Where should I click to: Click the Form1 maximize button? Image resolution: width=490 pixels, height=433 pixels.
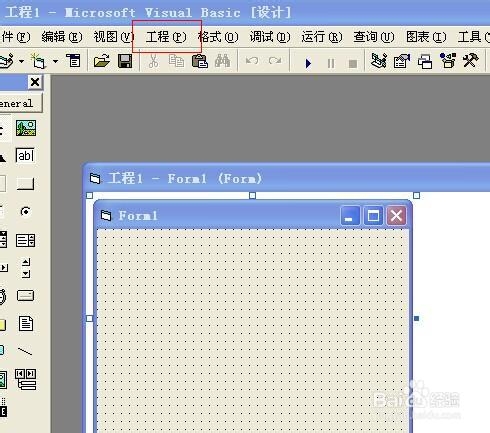[373, 216]
